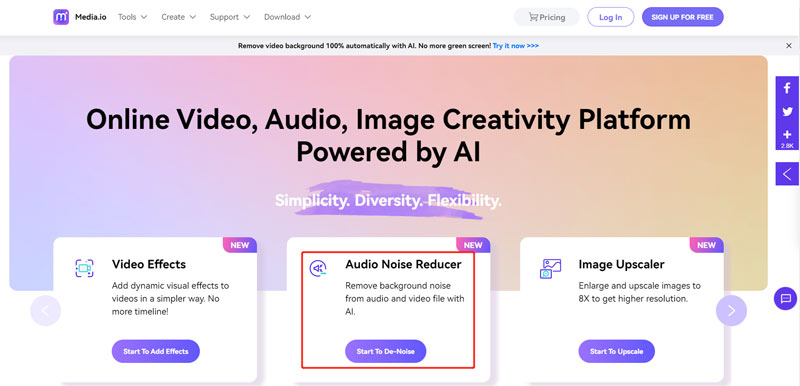Click the 2.8K share count

pos(787,146)
